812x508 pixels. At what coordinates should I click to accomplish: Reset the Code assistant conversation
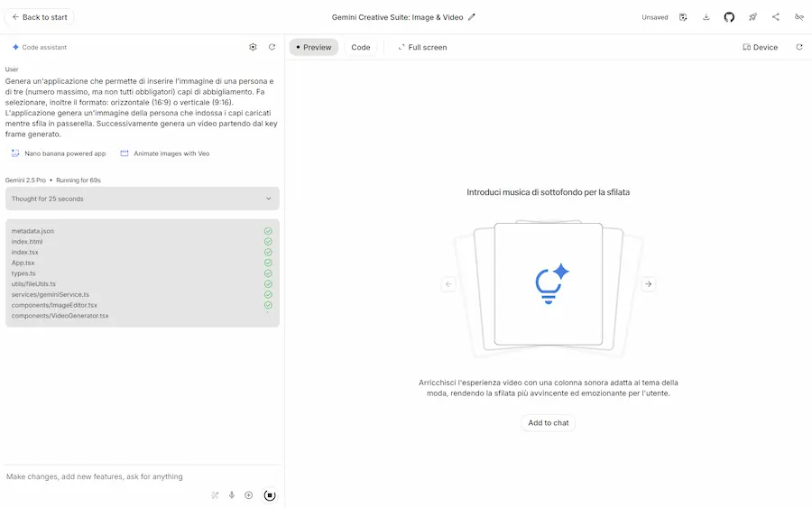pos(272,47)
